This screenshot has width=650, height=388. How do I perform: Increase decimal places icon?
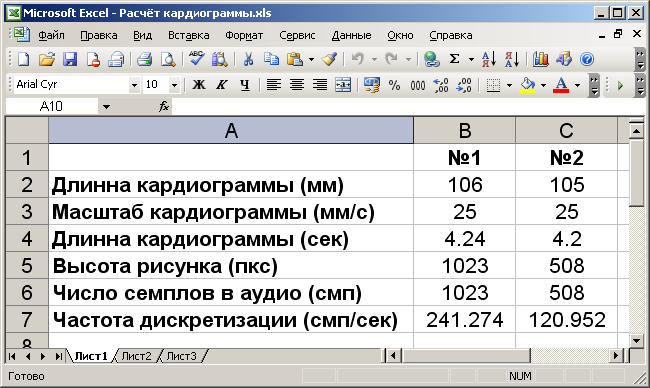pos(441,85)
